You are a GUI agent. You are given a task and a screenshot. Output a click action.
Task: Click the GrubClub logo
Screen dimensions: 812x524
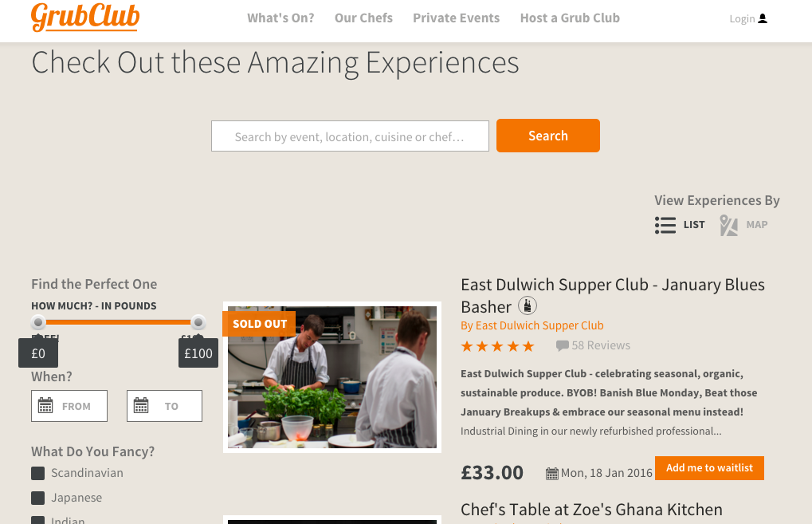tap(85, 17)
